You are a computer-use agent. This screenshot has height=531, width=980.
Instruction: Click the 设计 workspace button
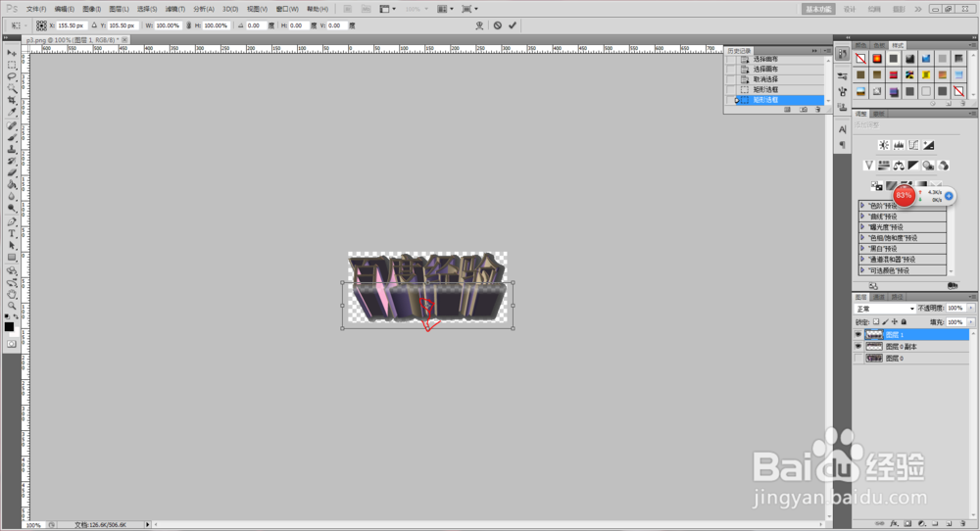coord(850,9)
